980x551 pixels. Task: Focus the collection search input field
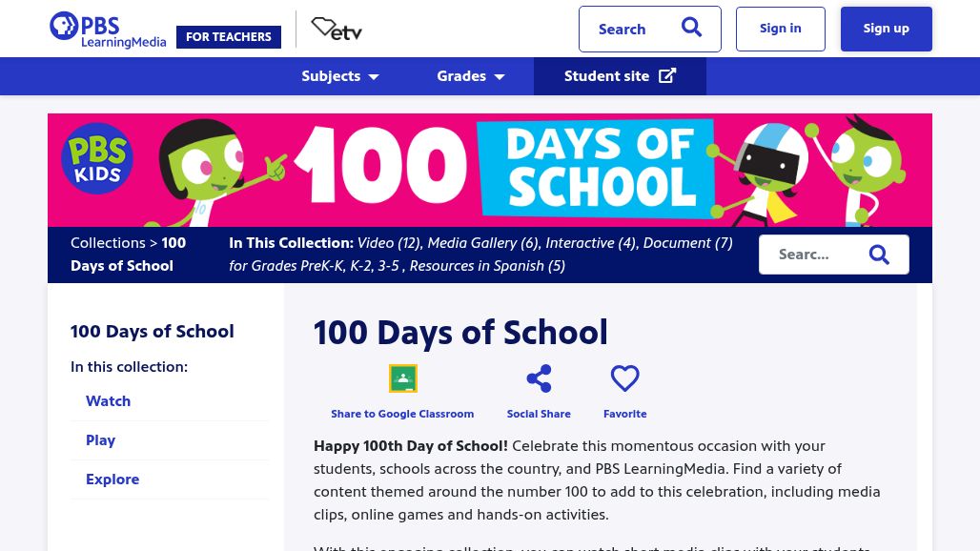[x=810, y=255]
